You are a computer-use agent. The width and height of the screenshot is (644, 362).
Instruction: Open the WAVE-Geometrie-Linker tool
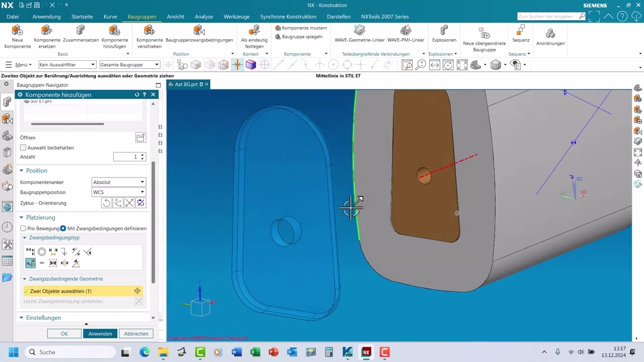pyautogui.click(x=359, y=34)
